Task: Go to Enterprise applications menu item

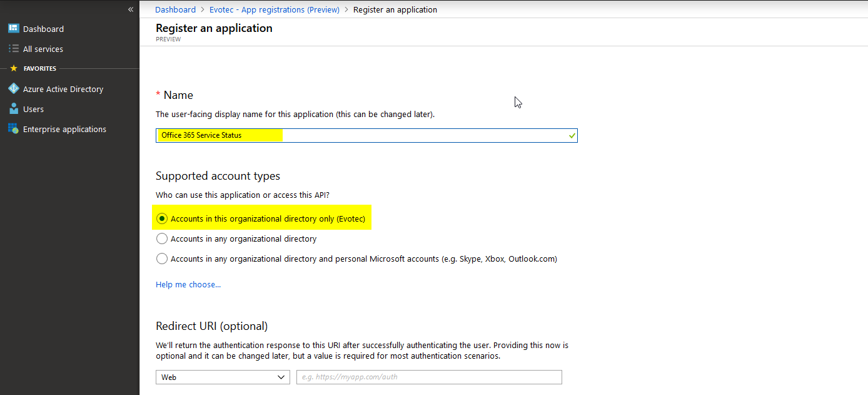Action: pyautogui.click(x=64, y=129)
